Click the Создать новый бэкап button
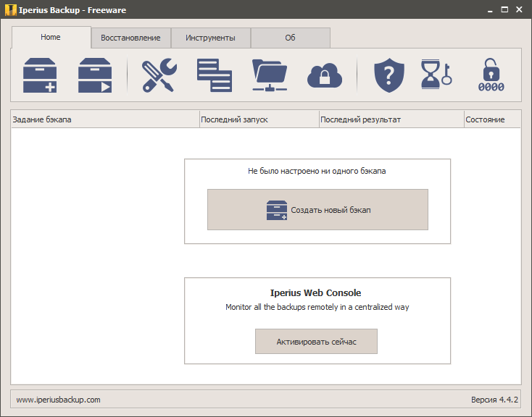This screenshot has width=532, height=417. (317, 209)
